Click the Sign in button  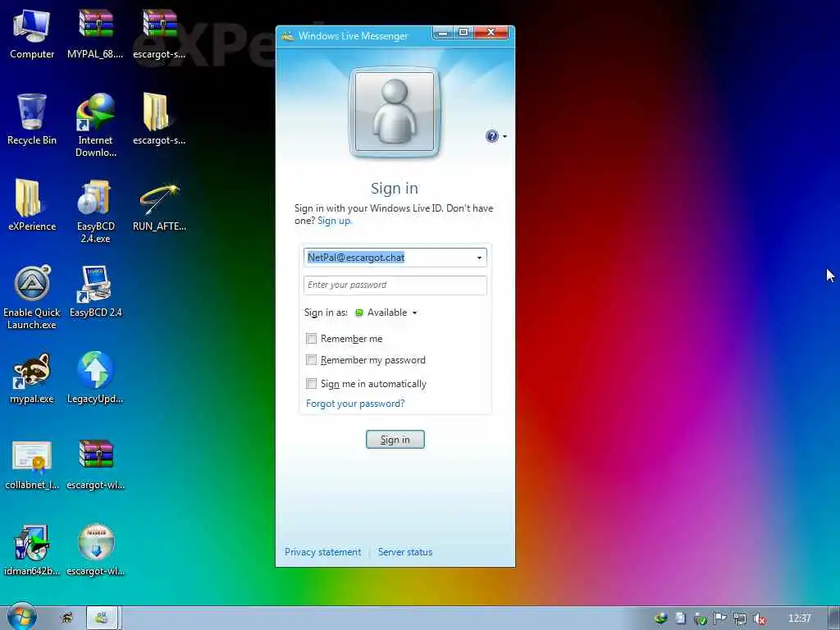(395, 440)
